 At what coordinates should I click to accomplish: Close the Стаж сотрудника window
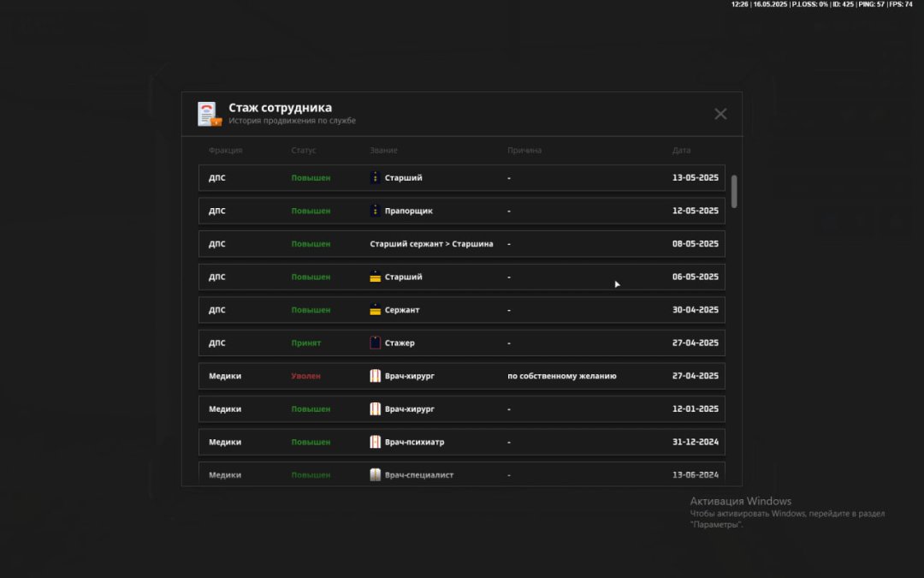click(x=720, y=114)
